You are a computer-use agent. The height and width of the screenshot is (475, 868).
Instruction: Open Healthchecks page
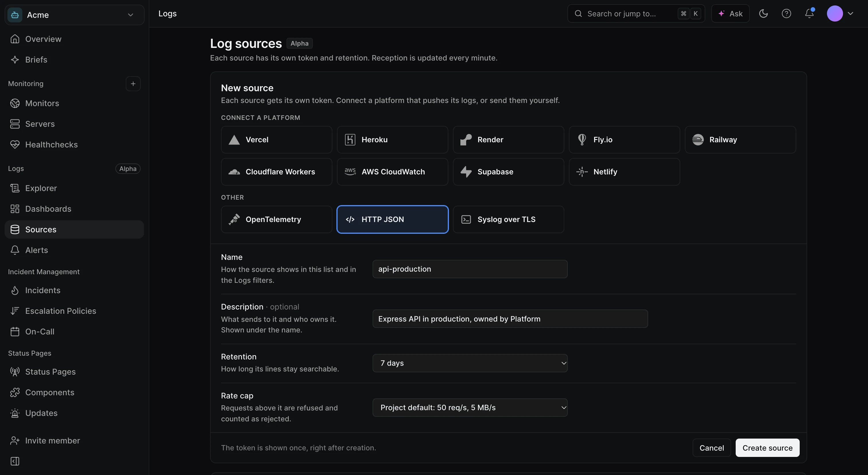click(x=74, y=144)
